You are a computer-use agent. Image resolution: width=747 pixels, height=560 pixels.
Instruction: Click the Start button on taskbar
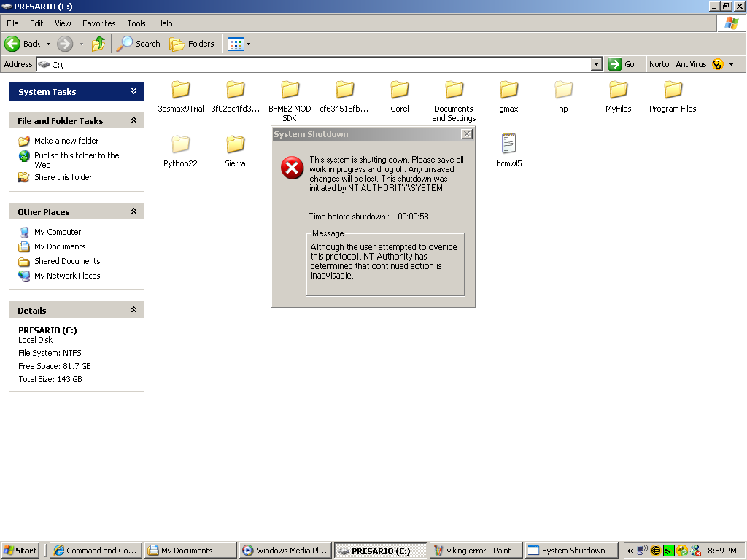(x=20, y=551)
